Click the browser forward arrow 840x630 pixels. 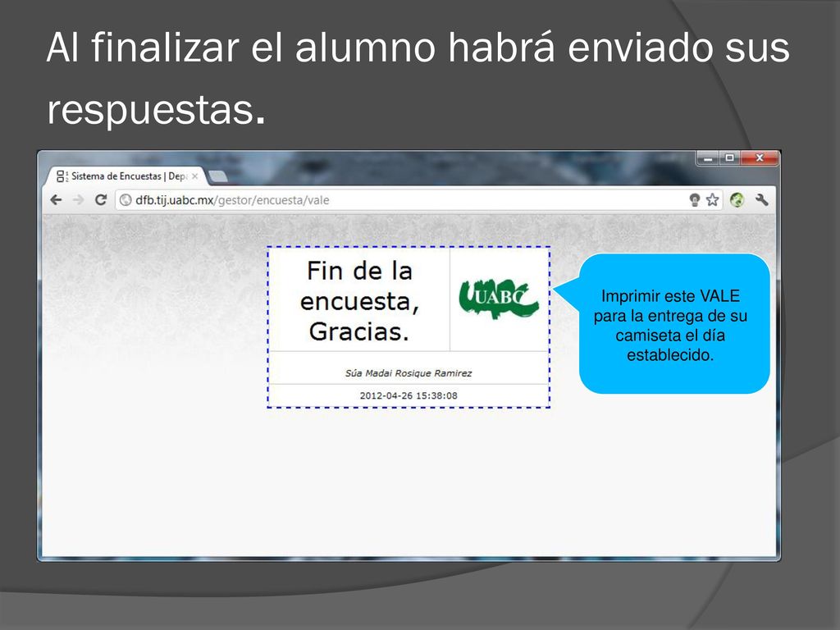[78, 200]
